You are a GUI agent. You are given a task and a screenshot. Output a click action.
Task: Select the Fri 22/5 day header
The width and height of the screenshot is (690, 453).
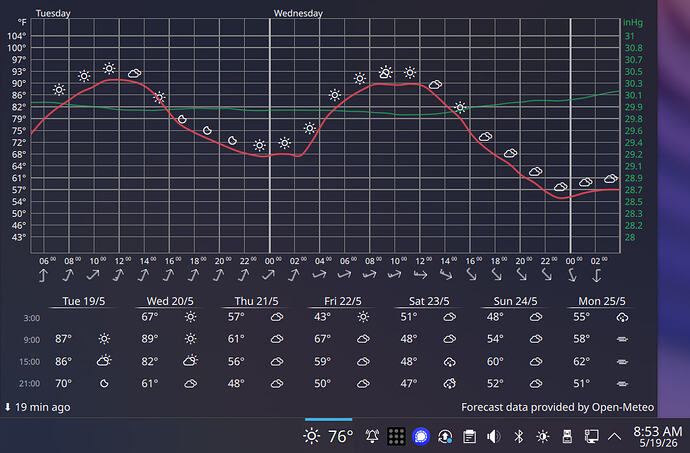click(x=343, y=301)
